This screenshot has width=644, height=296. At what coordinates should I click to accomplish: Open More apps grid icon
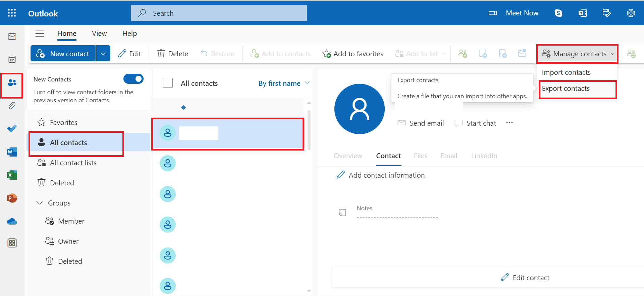pyautogui.click(x=12, y=243)
